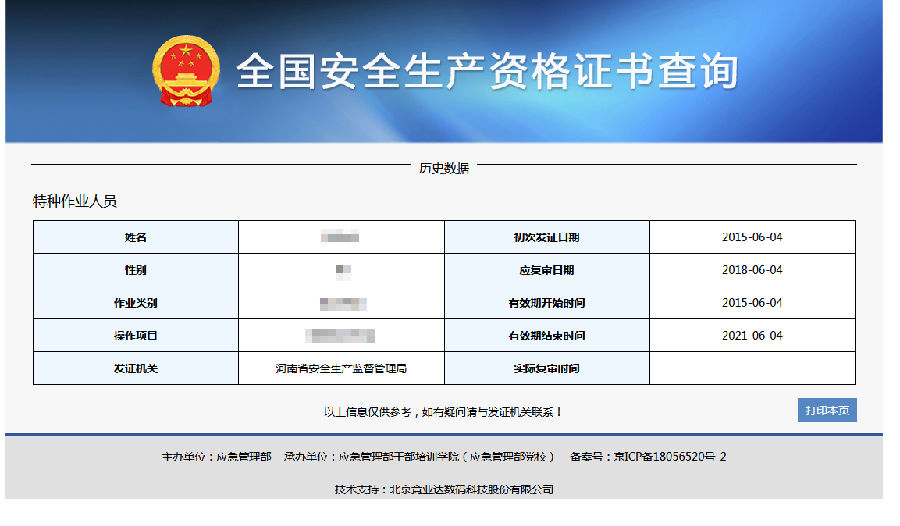Click the 初次发证日期 label cell

(546, 237)
